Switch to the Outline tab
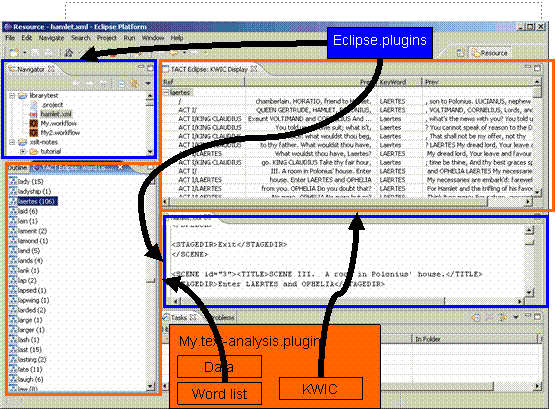The width and height of the screenshot is (556, 409). 17,167
